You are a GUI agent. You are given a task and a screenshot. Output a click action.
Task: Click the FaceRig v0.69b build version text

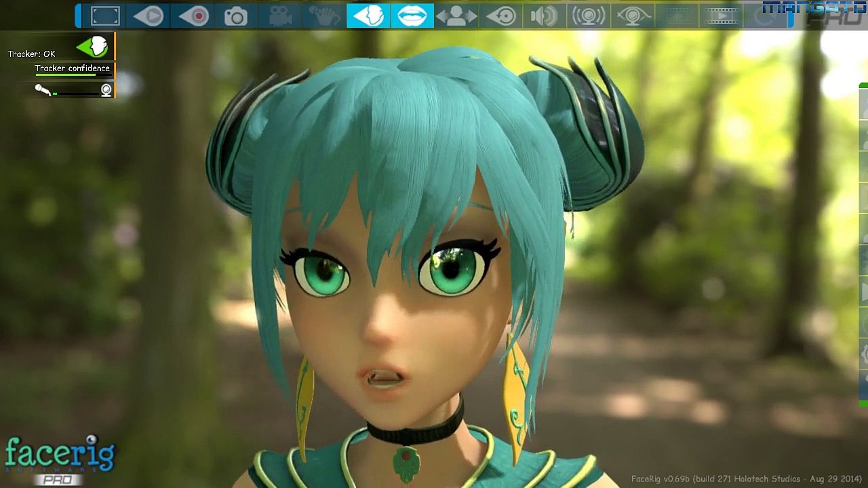745,479
